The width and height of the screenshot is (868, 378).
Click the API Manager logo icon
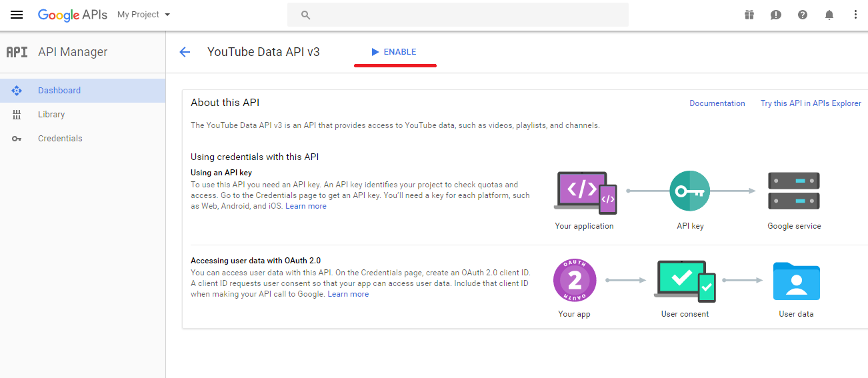point(17,52)
